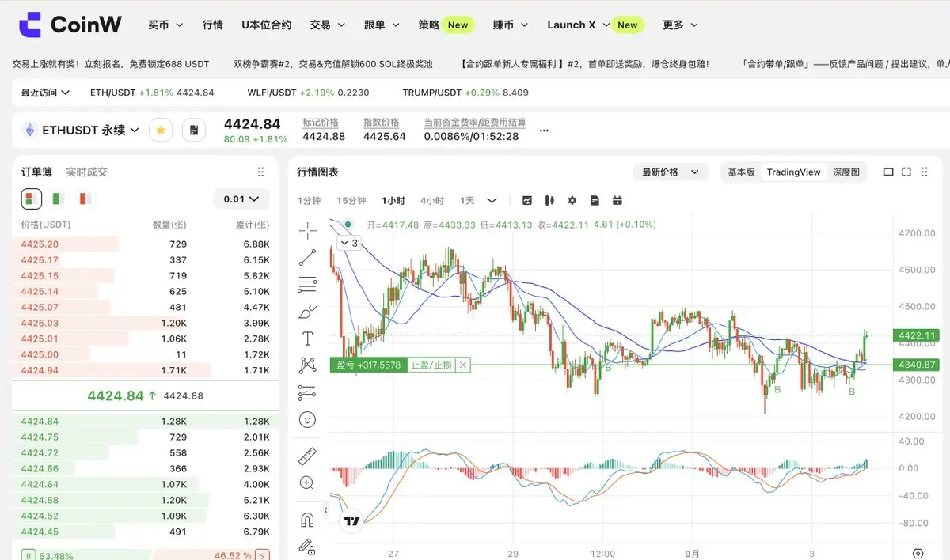
Task: Click buy order price 4424.45
Action: point(40,532)
